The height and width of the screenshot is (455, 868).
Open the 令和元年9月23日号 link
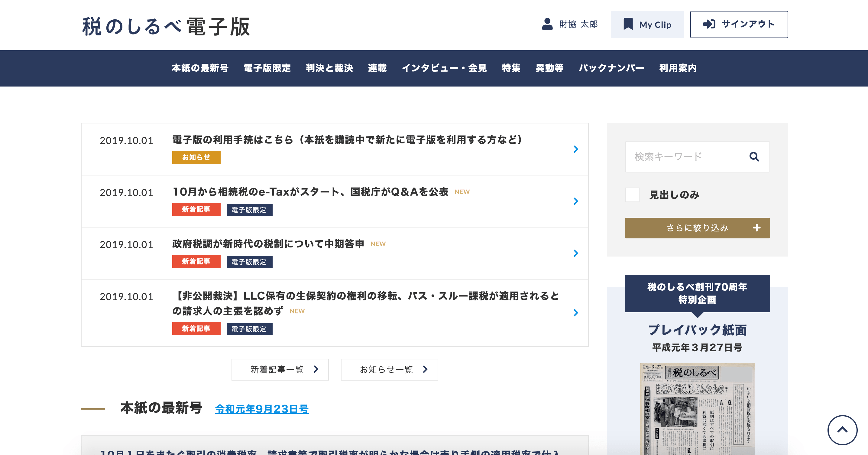pos(262,409)
